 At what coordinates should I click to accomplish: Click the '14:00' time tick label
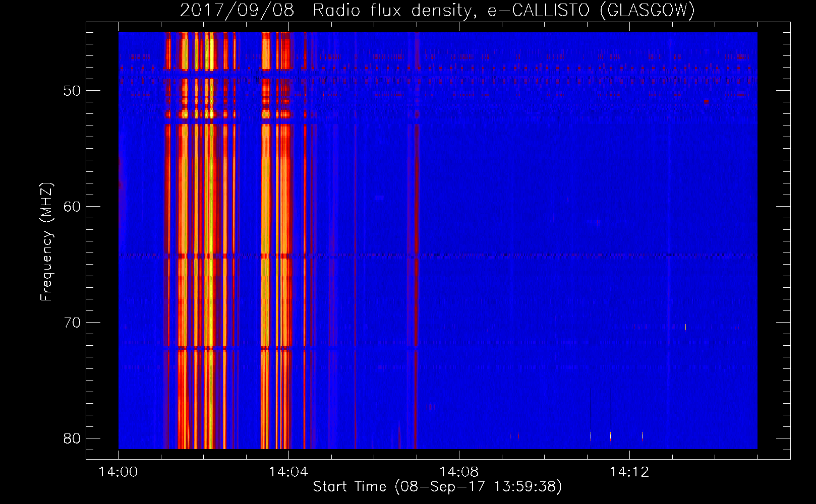(118, 472)
